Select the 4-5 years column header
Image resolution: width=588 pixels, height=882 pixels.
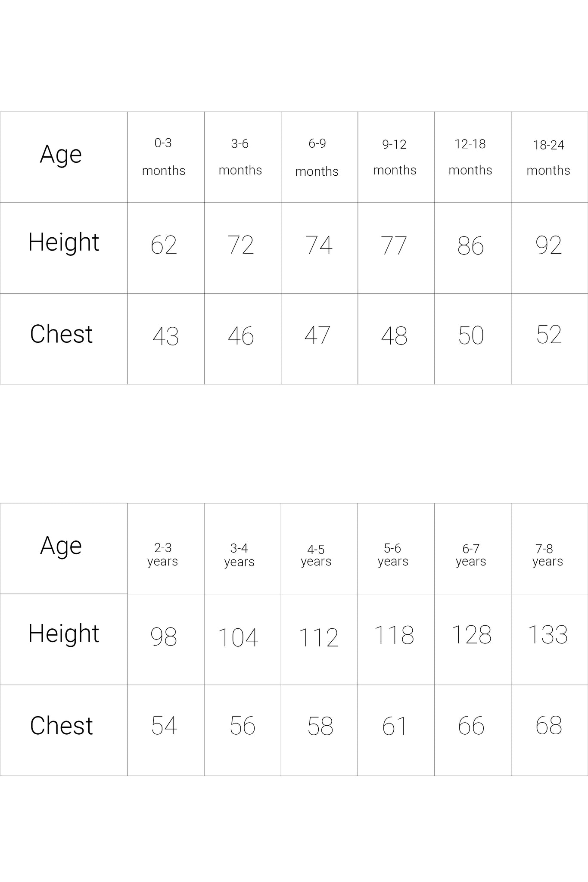point(316,556)
